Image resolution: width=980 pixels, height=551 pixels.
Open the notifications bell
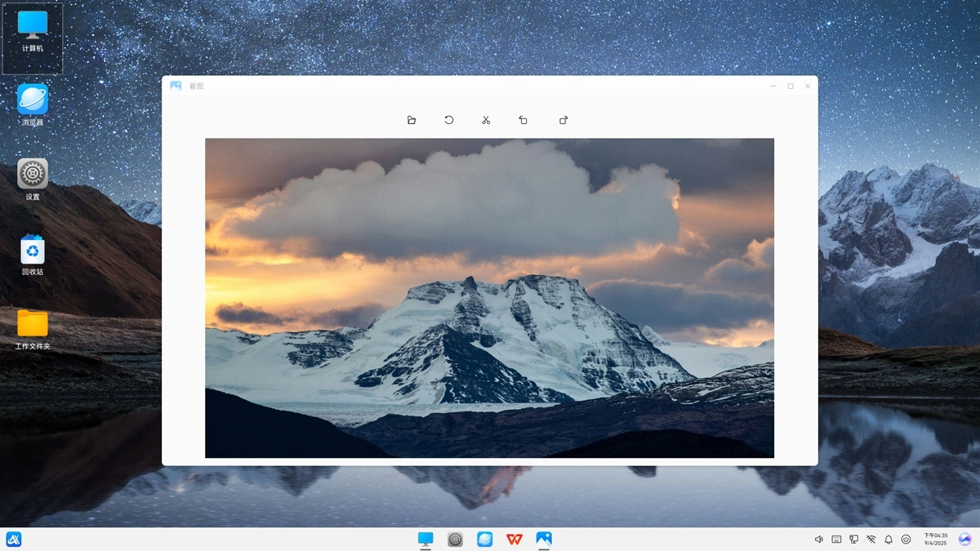(889, 540)
